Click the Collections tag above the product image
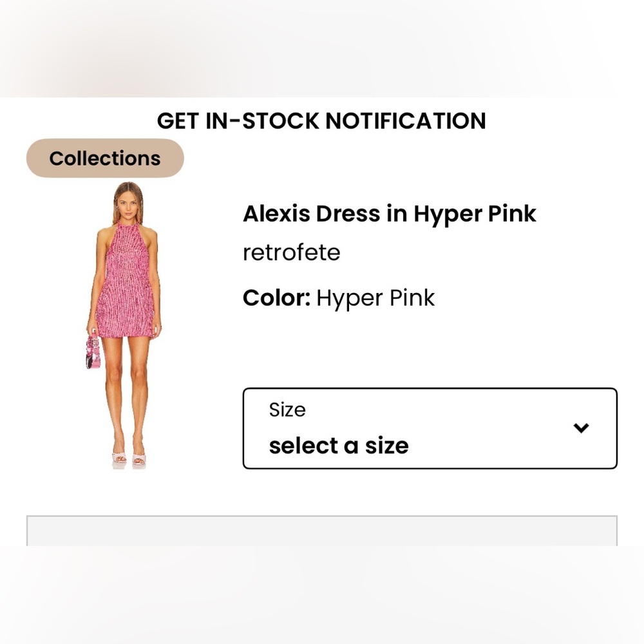Screen dimensions: 644x644 104,158
